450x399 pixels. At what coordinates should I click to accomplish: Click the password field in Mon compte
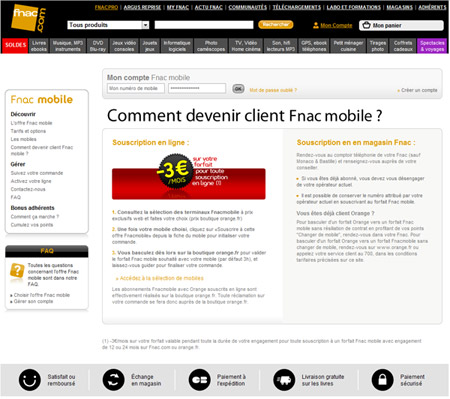tap(197, 88)
